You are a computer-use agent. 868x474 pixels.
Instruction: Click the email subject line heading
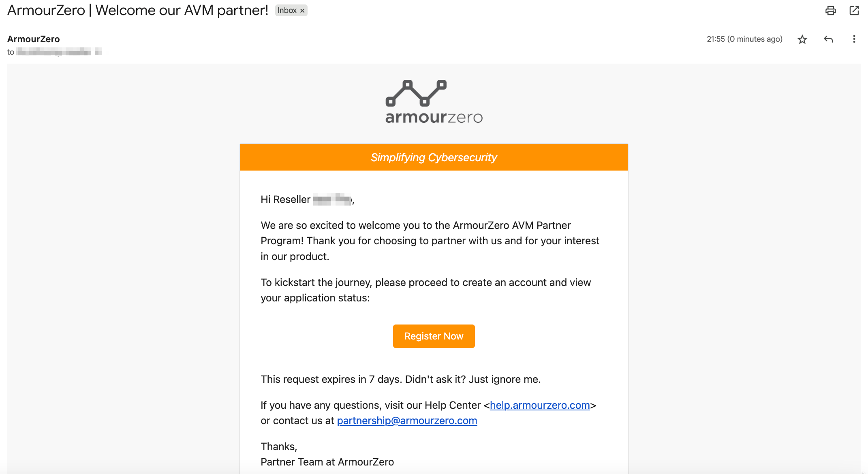tap(138, 11)
